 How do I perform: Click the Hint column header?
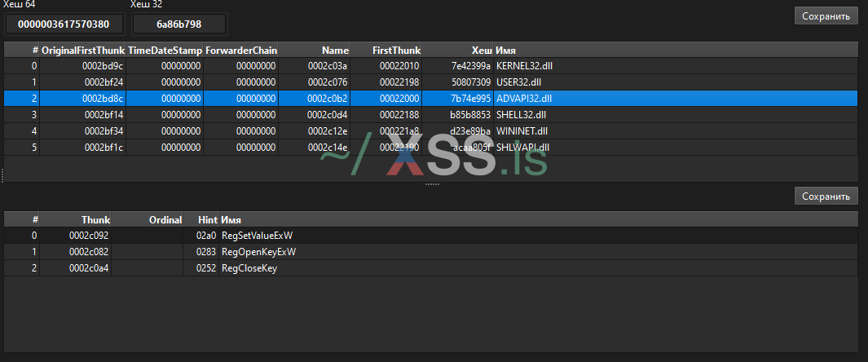(201, 220)
